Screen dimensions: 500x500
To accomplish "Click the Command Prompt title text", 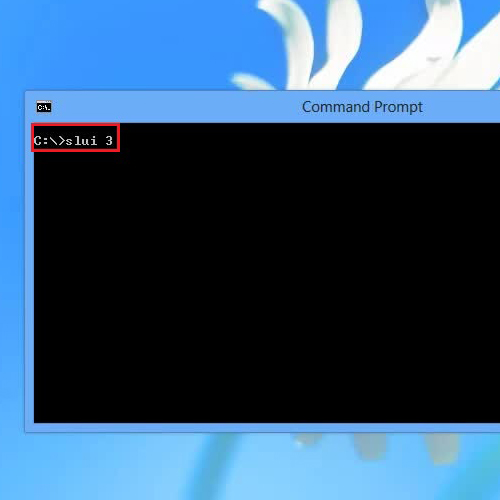I will (362, 107).
